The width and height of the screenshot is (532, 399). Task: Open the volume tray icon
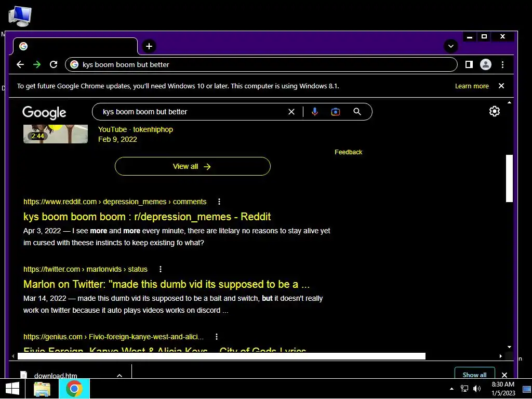[x=477, y=389]
